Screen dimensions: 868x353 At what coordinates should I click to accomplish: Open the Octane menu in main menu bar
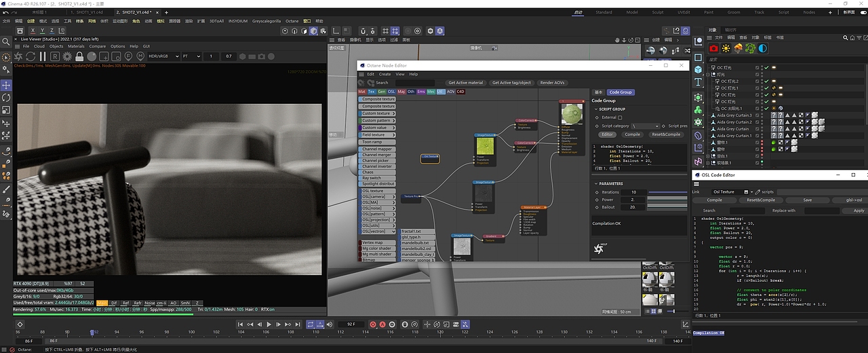(292, 21)
